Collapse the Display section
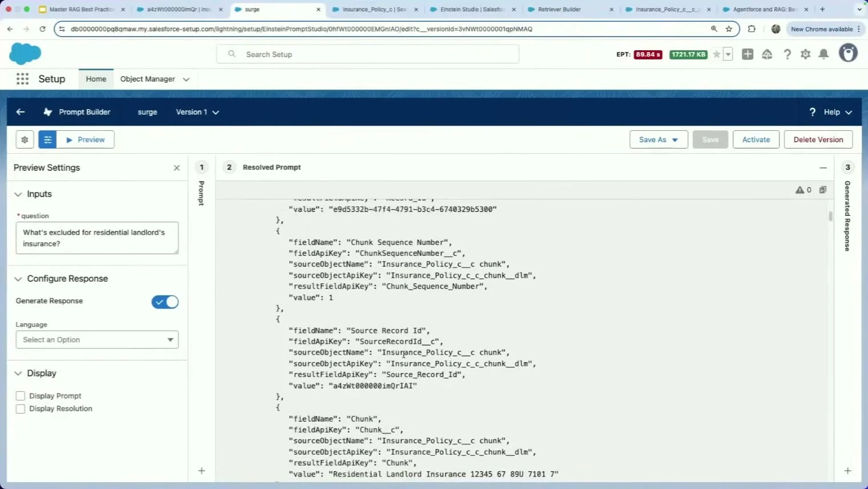 point(18,373)
